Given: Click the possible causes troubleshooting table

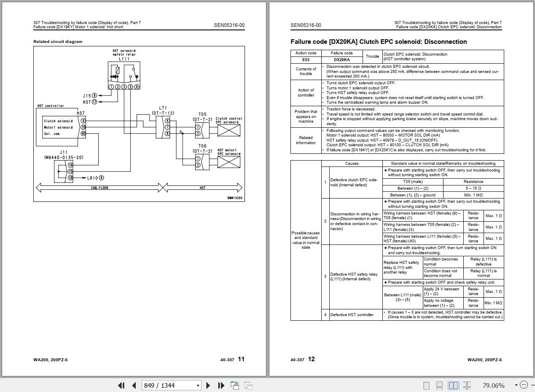Looking at the screenshot, I should pyautogui.click(x=397, y=240).
